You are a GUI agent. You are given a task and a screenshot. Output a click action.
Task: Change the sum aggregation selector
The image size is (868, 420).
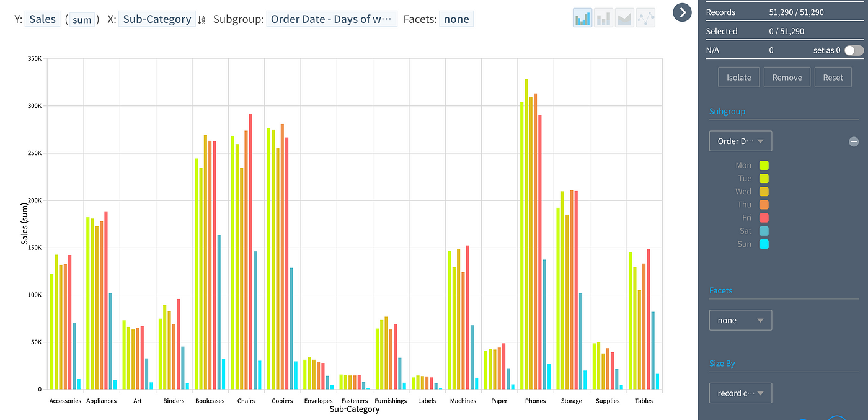click(82, 19)
